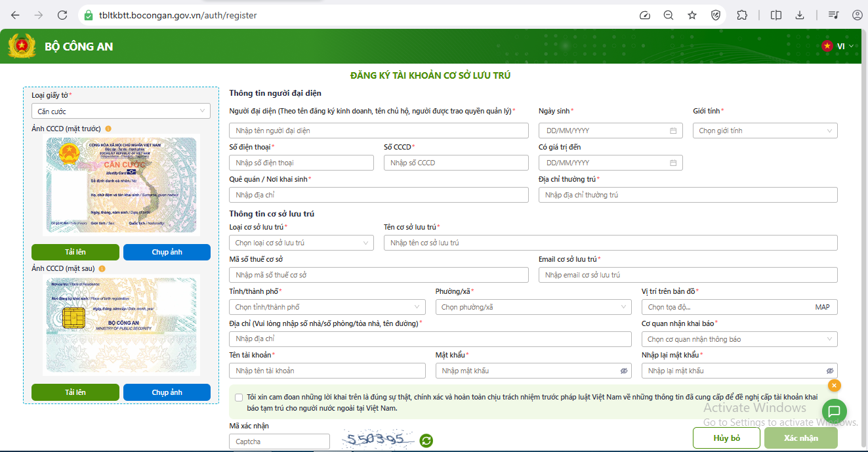Open the Giới tính dropdown

[764, 131]
